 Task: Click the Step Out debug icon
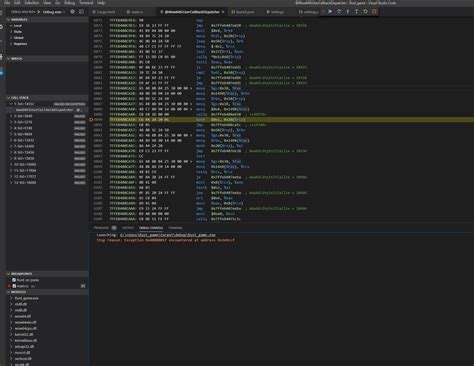(x=356, y=11)
